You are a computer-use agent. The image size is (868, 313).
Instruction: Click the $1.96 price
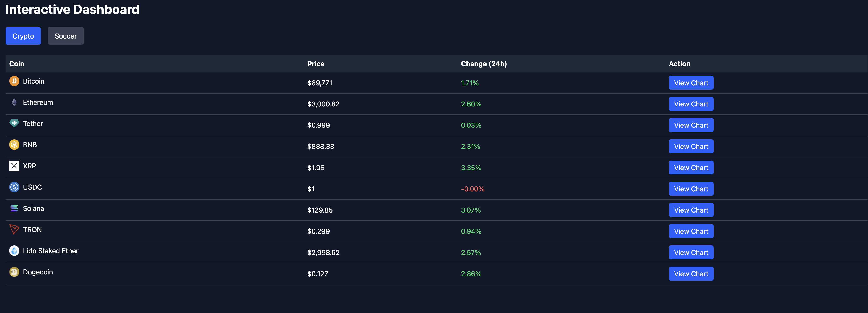316,168
